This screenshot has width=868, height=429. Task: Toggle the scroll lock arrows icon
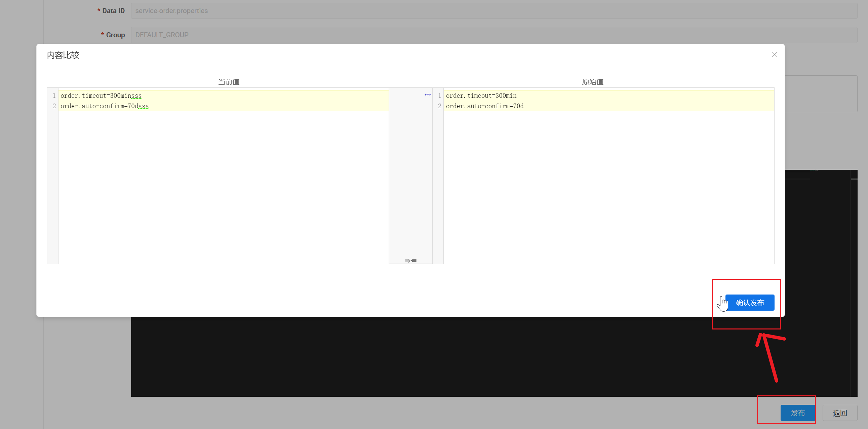(x=410, y=260)
